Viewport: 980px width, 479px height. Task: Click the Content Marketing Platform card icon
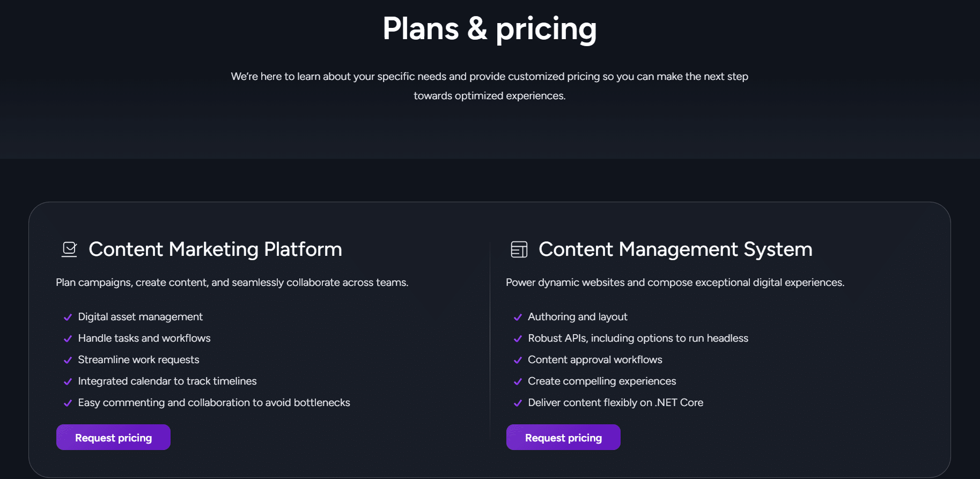(x=69, y=249)
